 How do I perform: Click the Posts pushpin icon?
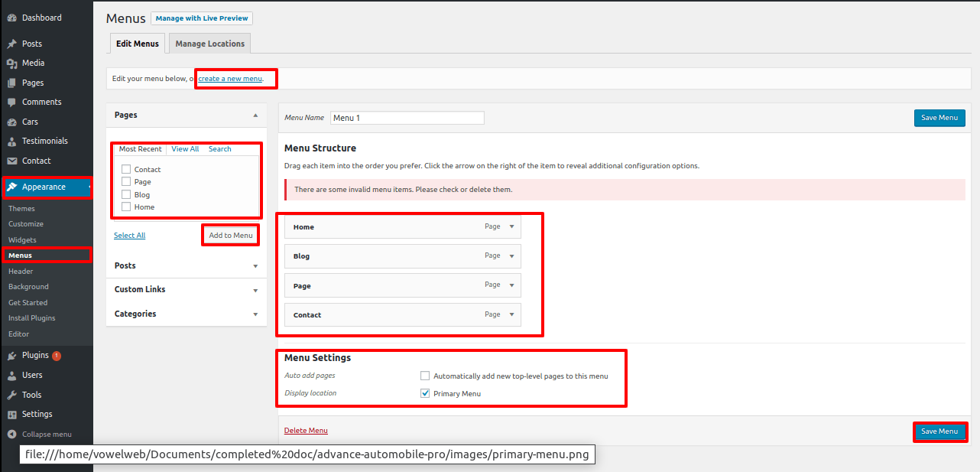coord(12,44)
